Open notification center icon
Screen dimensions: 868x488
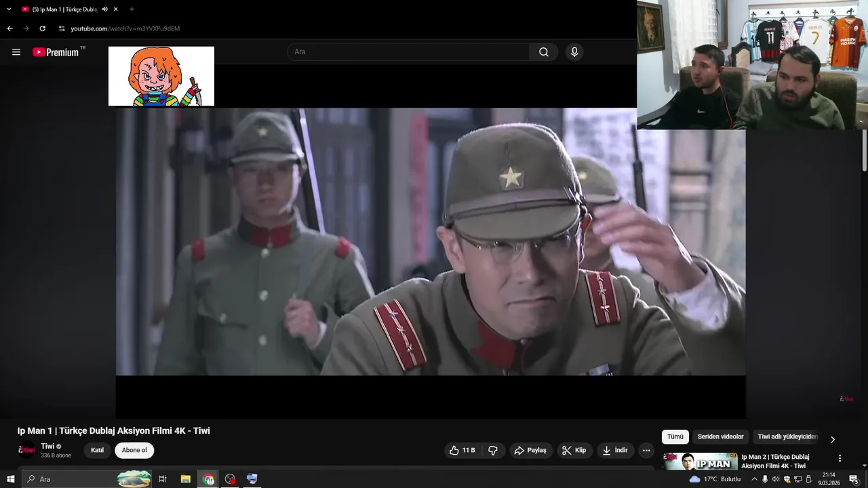click(x=854, y=479)
